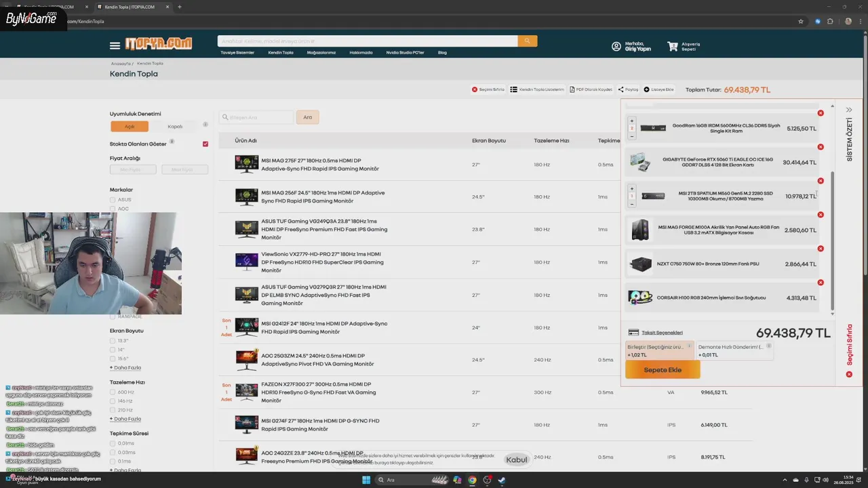Image resolution: width=868 pixels, height=488 pixels.
Task: Increase MSI SPATIUM SSD quantity with plus
Action: (x=632, y=188)
